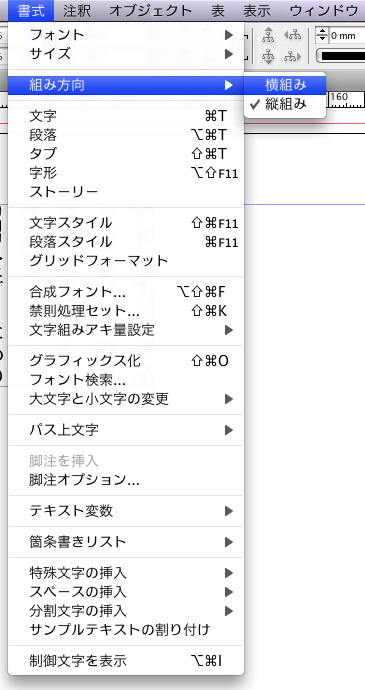The image size is (365, 690).
Task: Select 横組み in the submenu
Action: click(284, 85)
